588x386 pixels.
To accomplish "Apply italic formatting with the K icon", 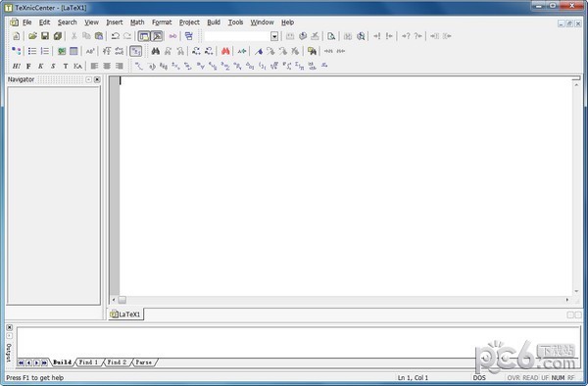I will [x=41, y=66].
